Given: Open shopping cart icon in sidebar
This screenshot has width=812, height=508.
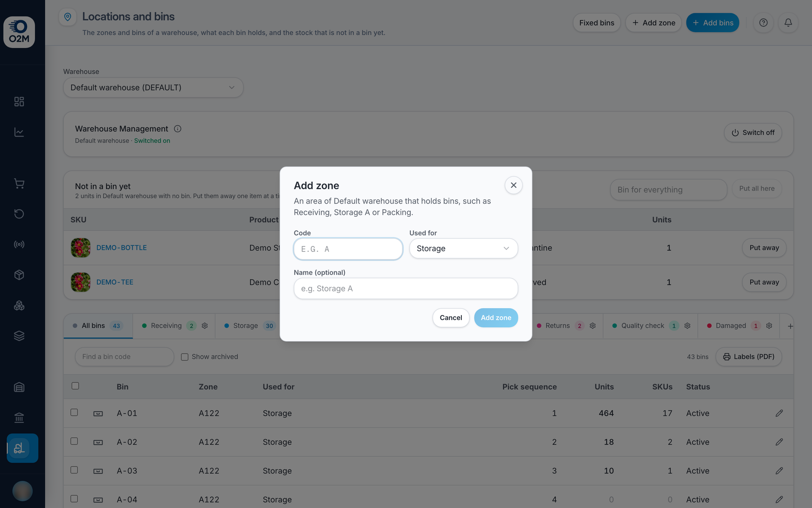Looking at the screenshot, I should tap(19, 183).
